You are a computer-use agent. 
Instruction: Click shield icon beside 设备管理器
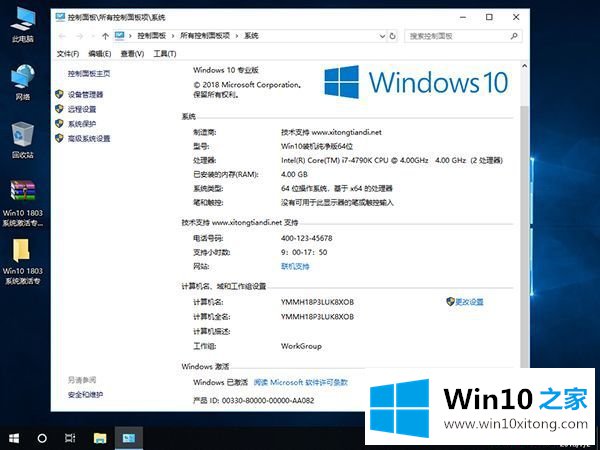59,94
